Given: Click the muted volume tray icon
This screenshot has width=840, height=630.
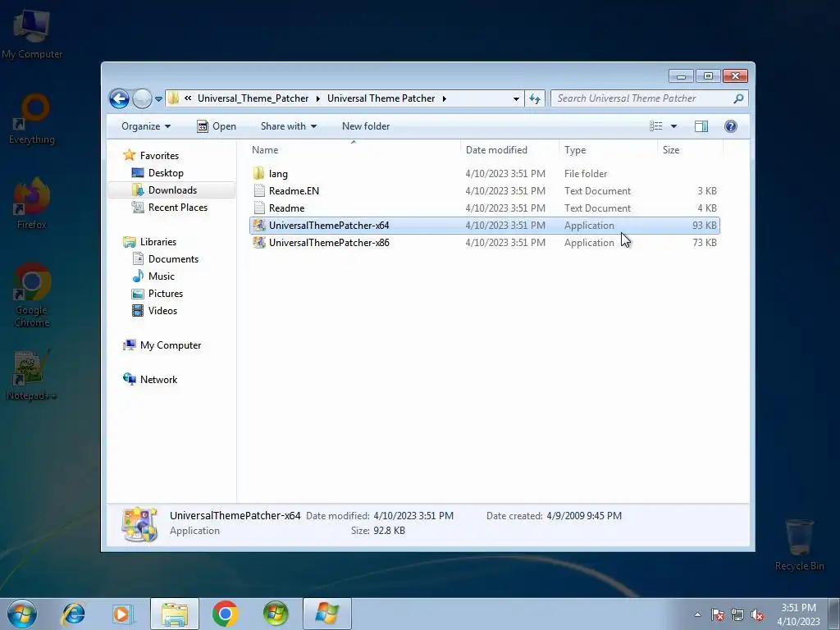Looking at the screenshot, I should 757,615.
